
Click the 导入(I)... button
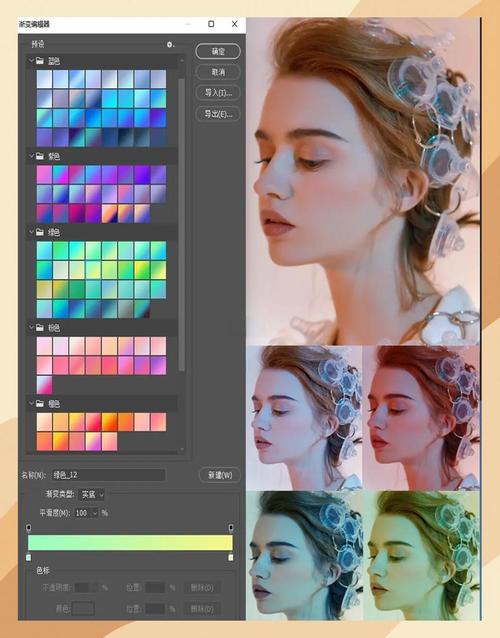[218, 93]
